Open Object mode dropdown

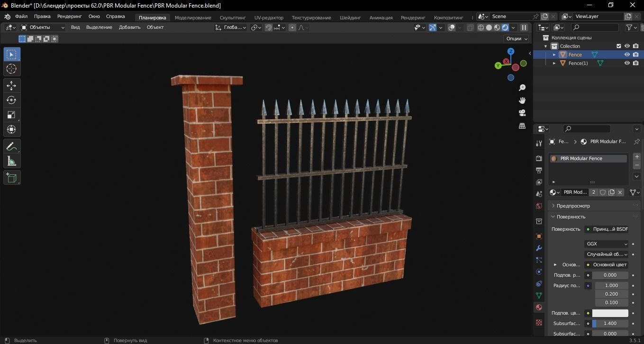tap(43, 27)
